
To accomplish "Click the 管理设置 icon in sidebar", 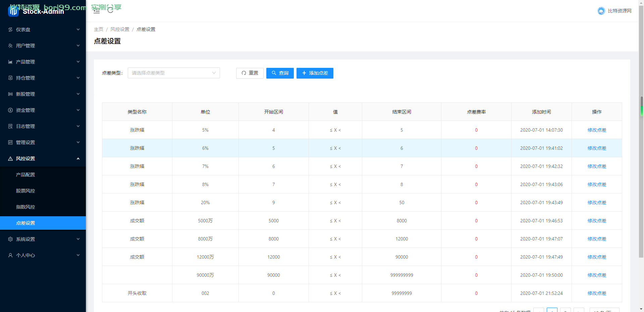I will click(10, 142).
